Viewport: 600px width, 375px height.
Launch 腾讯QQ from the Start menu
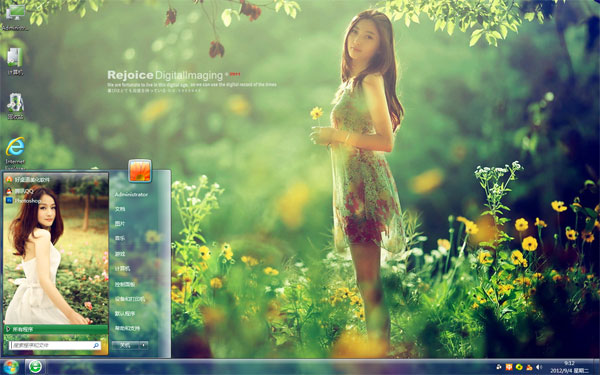click(20, 191)
